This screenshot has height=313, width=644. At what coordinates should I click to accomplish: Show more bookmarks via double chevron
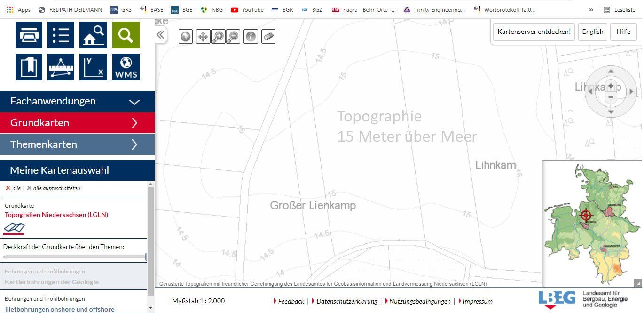pos(591,9)
